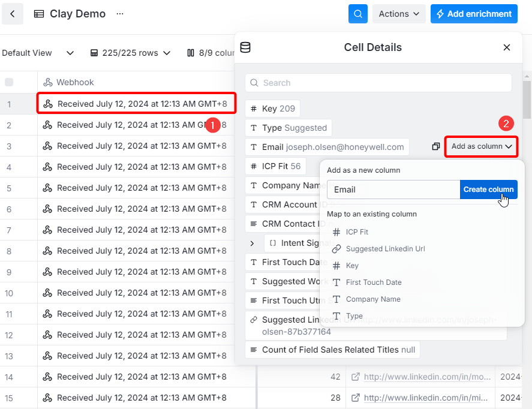Screen dimensions: 532x409
Task: Select the Key 209 field chip
Action: pyautogui.click(x=272, y=109)
